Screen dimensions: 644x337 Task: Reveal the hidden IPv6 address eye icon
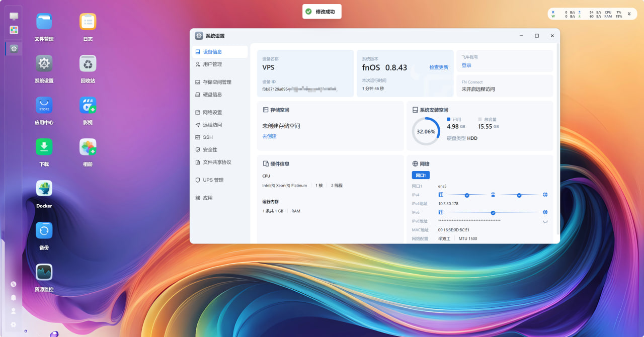point(545,221)
